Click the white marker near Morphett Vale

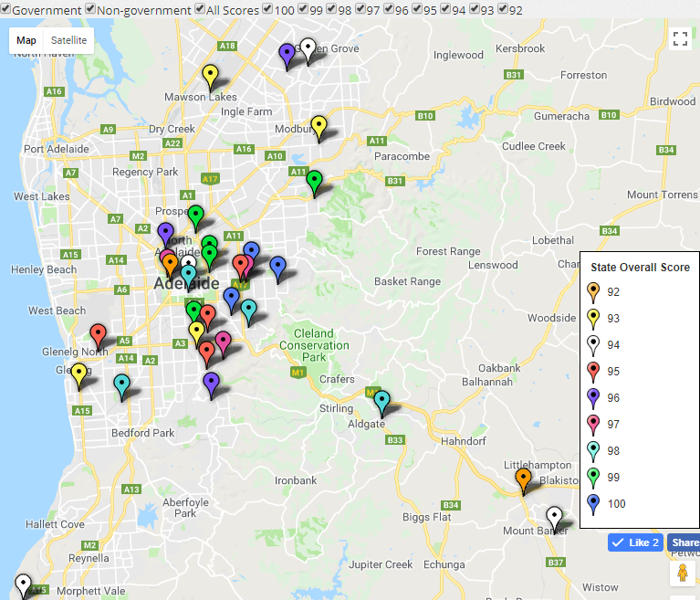[x=23, y=584]
